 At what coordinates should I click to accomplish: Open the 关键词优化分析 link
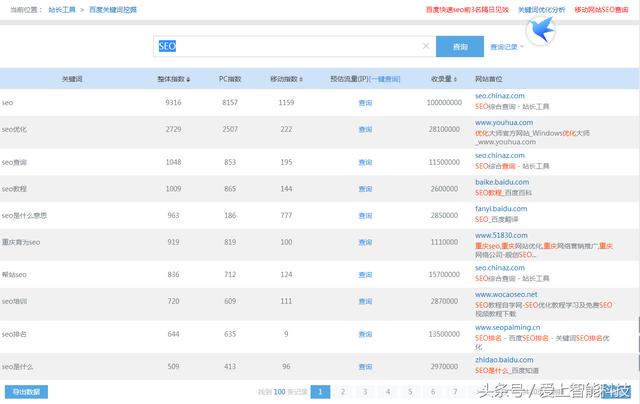coord(542,9)
